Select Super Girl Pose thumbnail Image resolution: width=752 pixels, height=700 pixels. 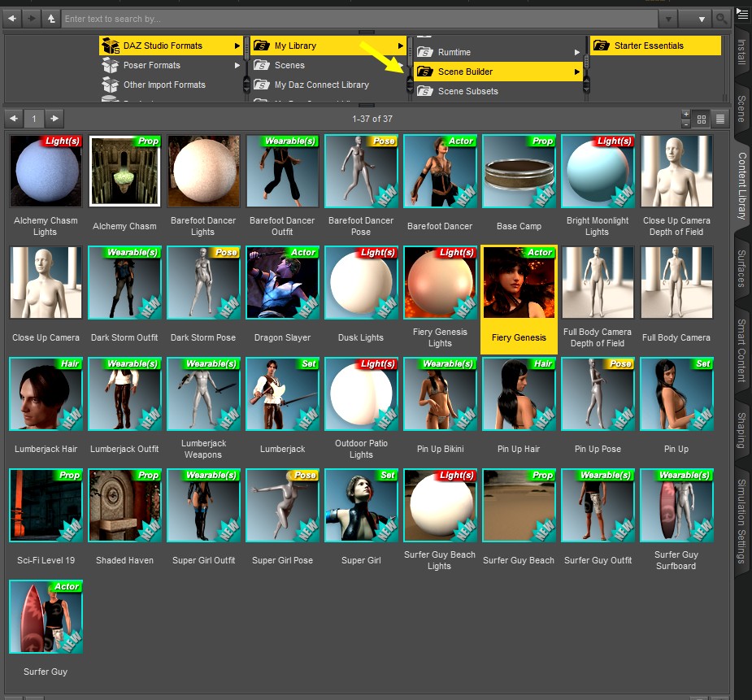[x=282, y=506]
